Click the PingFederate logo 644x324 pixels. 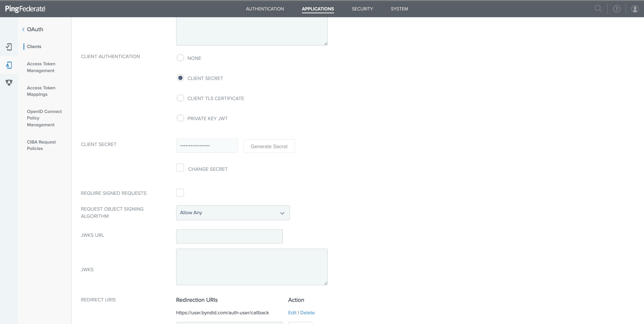[x=25, y=9]
